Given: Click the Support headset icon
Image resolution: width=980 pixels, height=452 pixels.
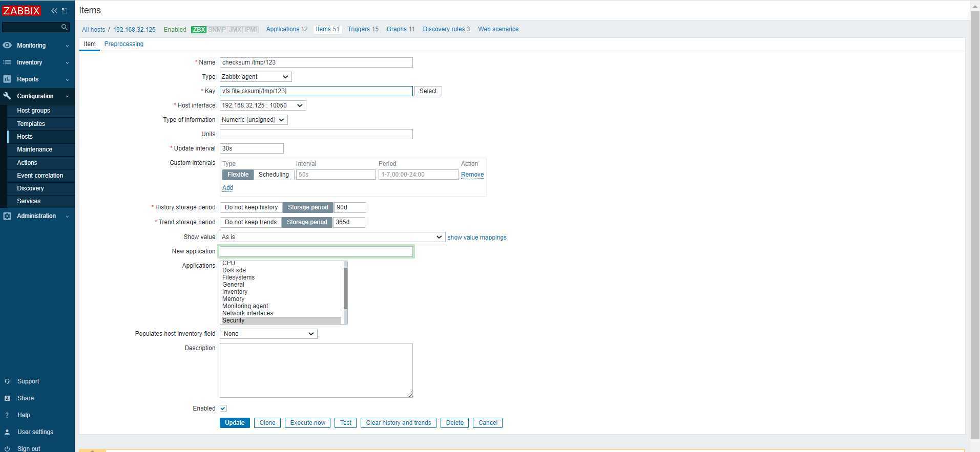Looking at the screenshot, I should (x=7, y=381).
